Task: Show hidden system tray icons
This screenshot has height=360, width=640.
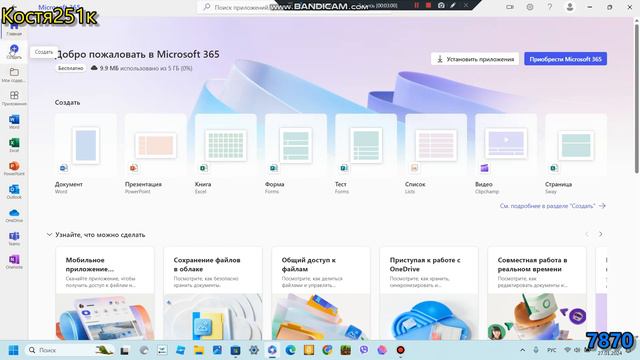Action: [522, 350]
